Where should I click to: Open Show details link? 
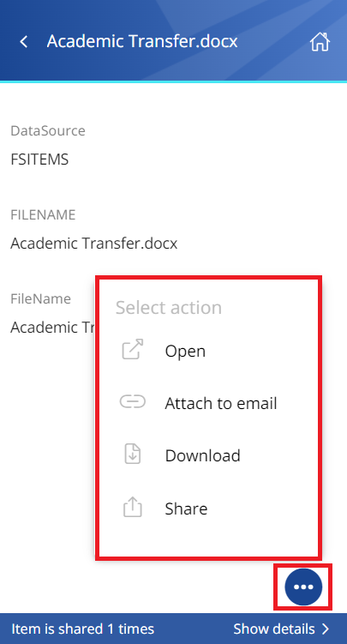(x=274, y=629)
